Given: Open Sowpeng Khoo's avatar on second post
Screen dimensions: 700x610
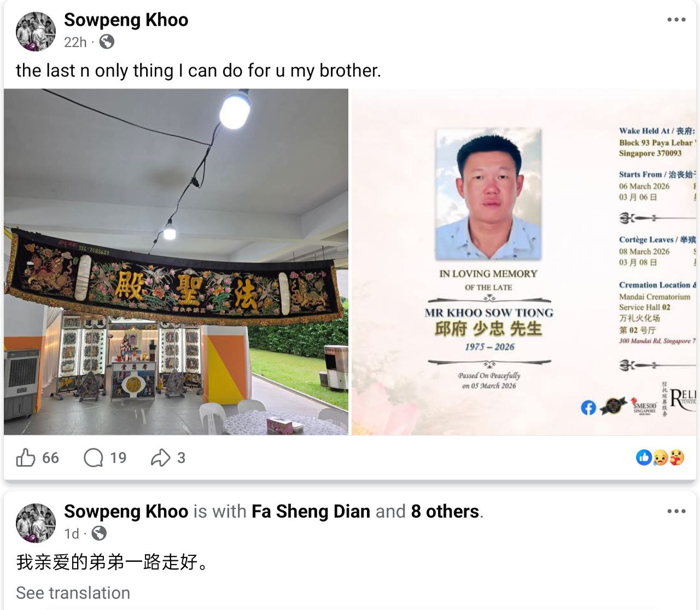Looking at the screenshot, I should [36, 523].
